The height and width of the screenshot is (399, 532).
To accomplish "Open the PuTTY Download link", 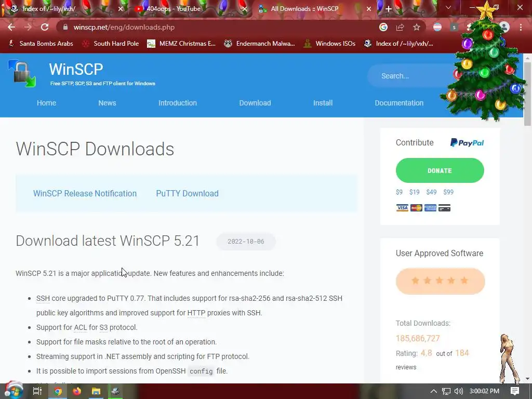I will coord(187,193).
